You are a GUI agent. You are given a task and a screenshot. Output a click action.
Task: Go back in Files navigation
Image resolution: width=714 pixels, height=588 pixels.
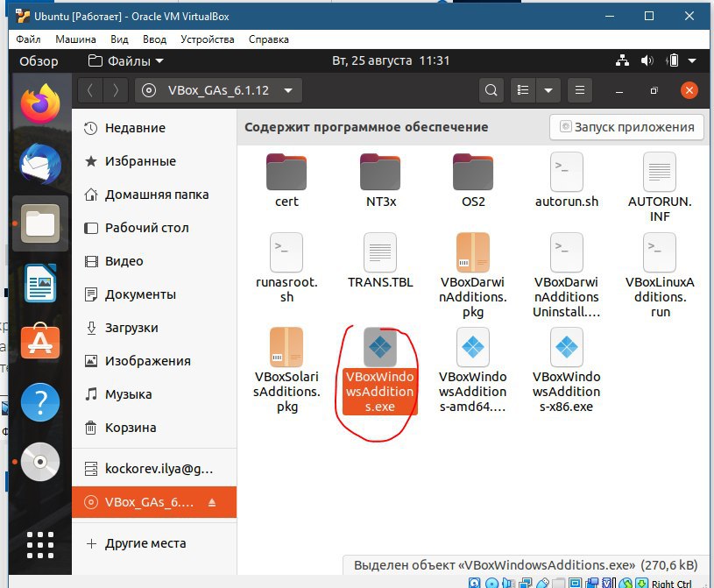click(x=90, y=90)
